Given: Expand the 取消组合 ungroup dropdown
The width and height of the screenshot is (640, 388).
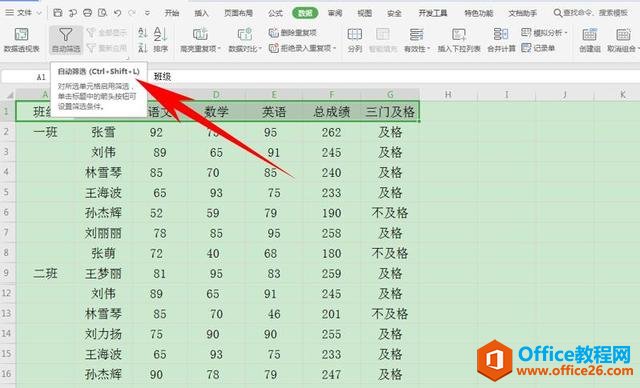Looking at the screenshot, I should tap(638, 49).
